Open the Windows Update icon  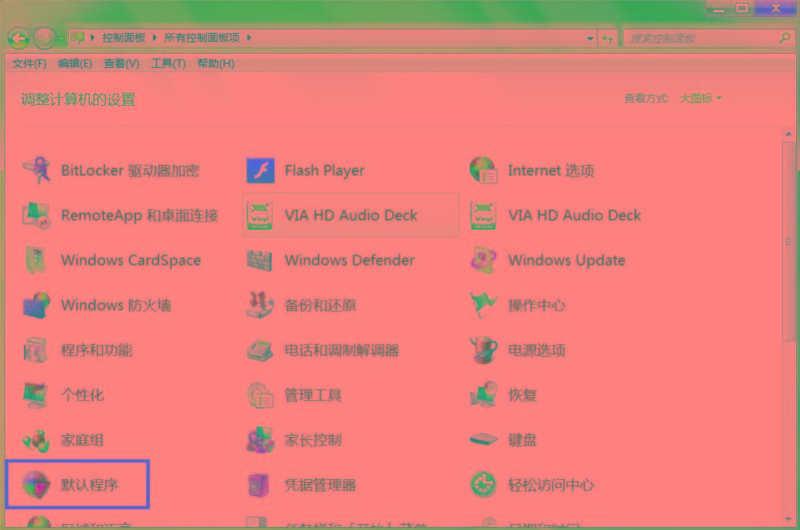point(483,260)
